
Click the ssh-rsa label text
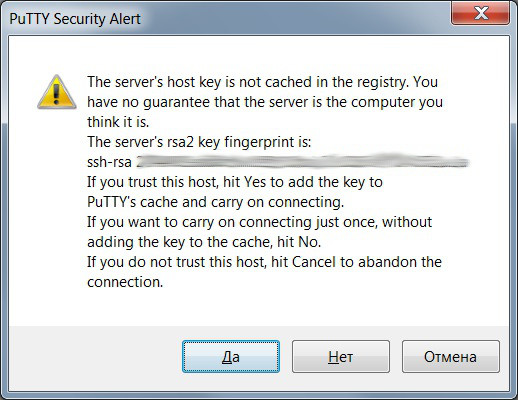tap(109, 162)
